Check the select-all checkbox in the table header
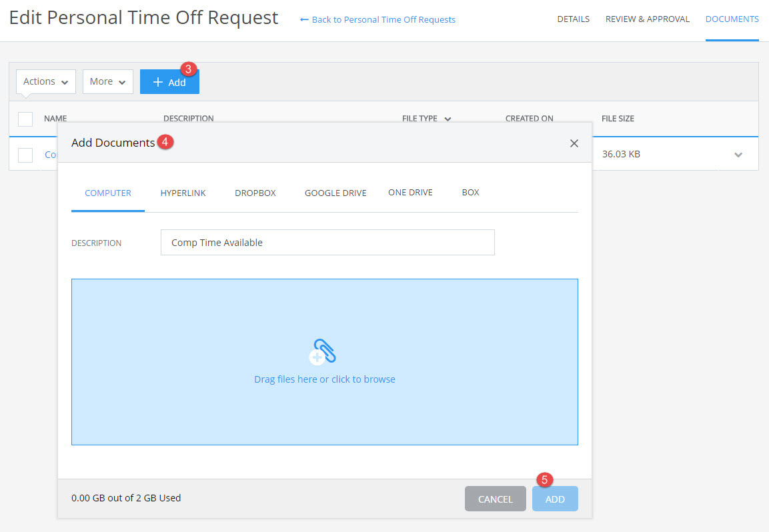Viewport: 769px width, 532px height. coord(25,119)
